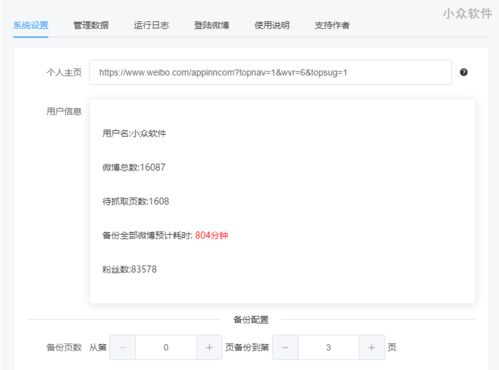Image resolution: width=499 pixels, height=370 pixels.
Task: Increase the starting backup page number
Action: pos(209,347)
